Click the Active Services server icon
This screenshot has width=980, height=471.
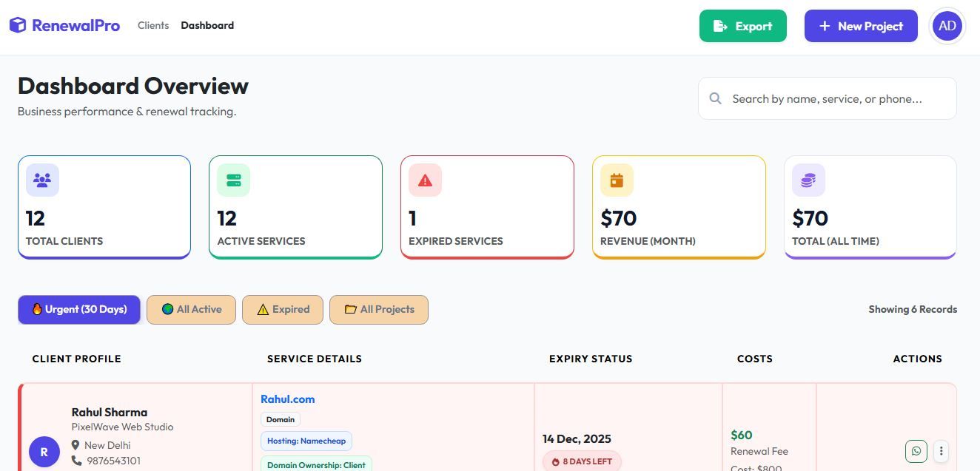[234, 180]
